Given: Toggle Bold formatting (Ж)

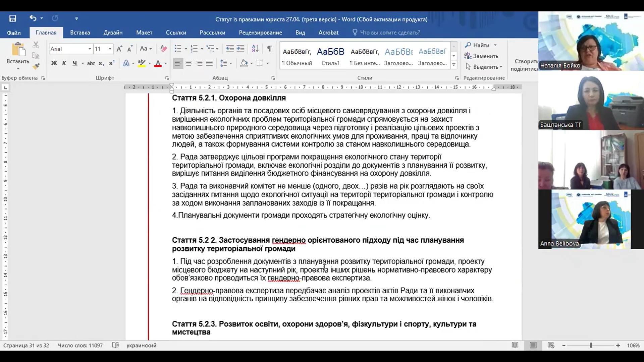Looking at the screenshot, I should [54, 63].
